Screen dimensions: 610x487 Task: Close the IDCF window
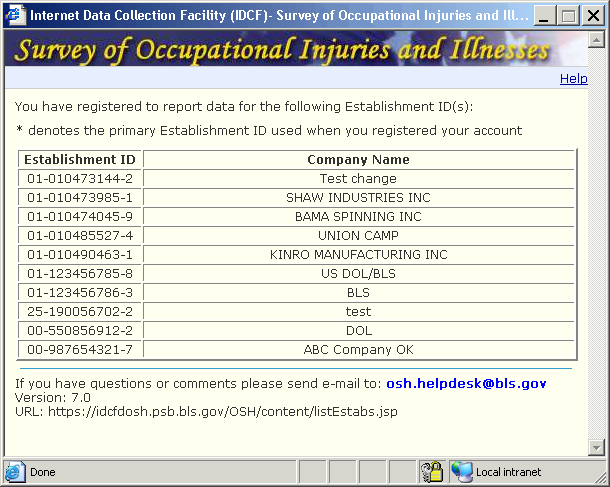click(591, 16)
